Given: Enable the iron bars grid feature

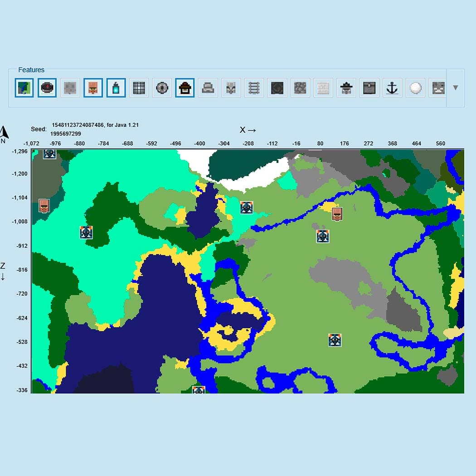Looking at the screenshot, I should [139, 88].
